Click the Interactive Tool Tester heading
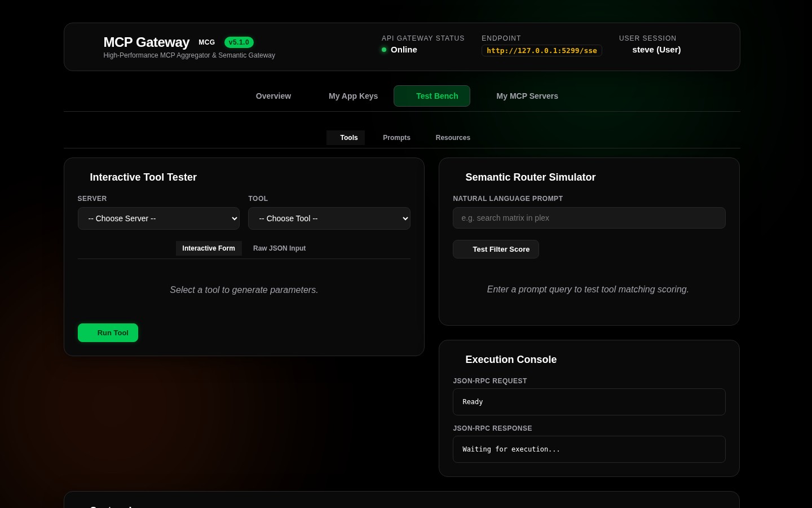 143,177
